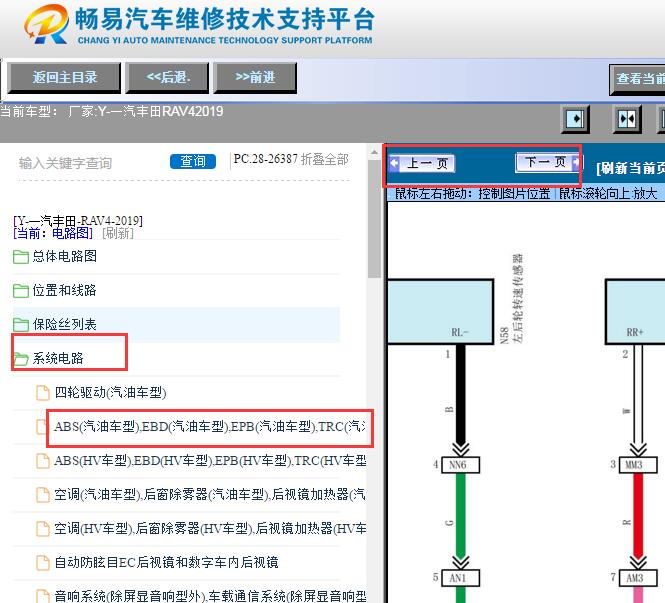Open the 位置和线路 folder icon

click(x=21, y=290)
